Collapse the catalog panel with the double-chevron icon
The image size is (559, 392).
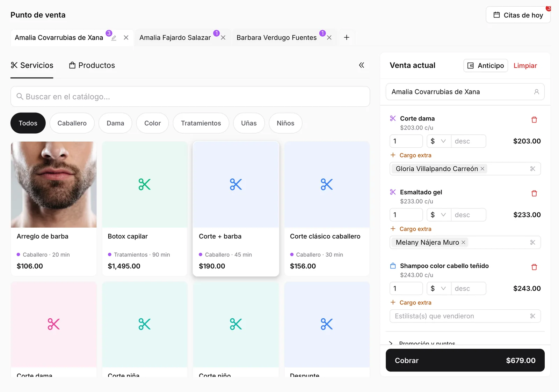point(362,65)
